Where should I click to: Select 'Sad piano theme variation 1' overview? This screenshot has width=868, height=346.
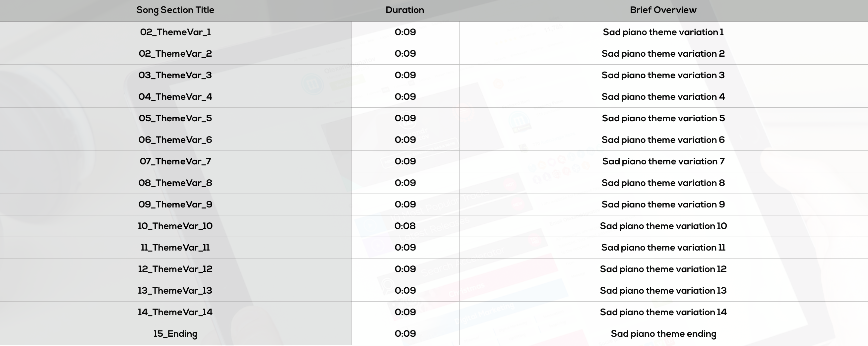tap(663, 32)
